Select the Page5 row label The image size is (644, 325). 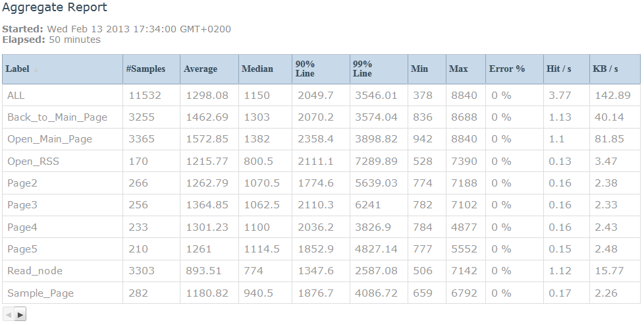coord(22,249)
